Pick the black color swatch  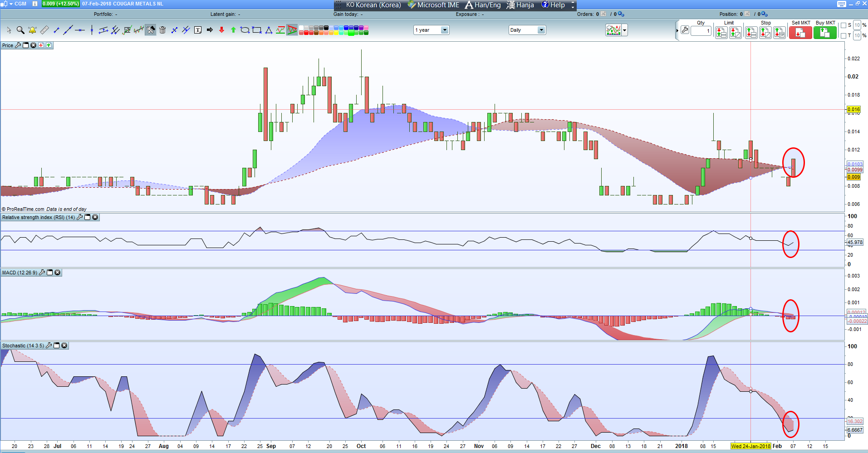[x=326, y=28]
